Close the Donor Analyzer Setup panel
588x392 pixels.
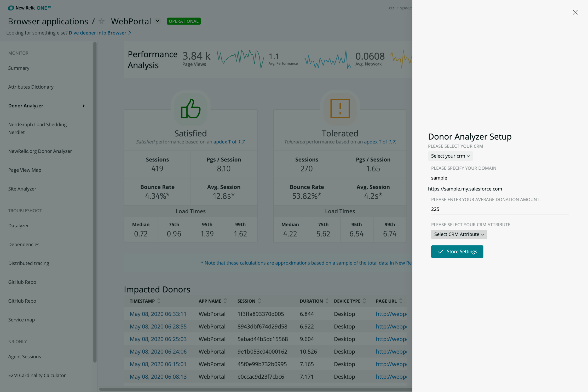[575, 12]
